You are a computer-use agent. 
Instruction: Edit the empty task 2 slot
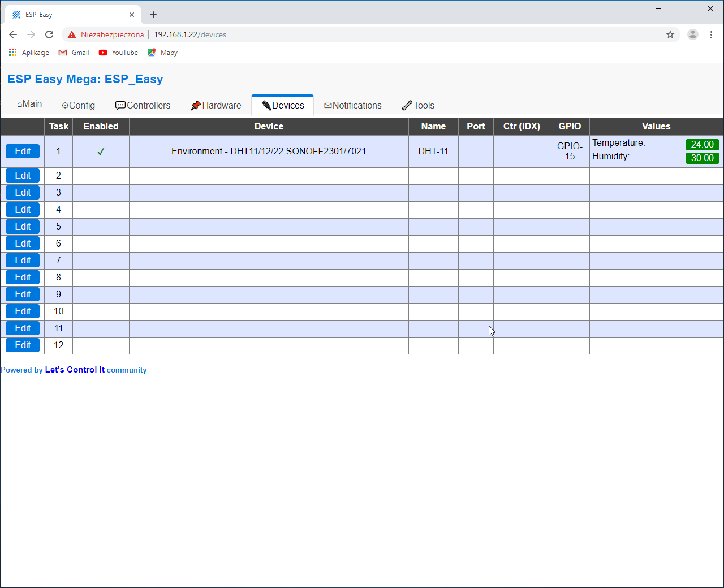tap(23, 175)
